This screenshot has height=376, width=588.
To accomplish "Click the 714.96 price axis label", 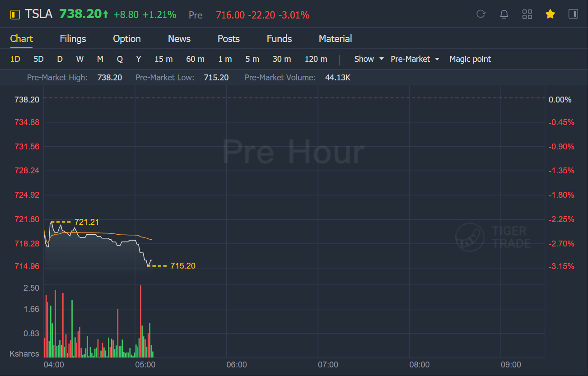I will 27,266.
